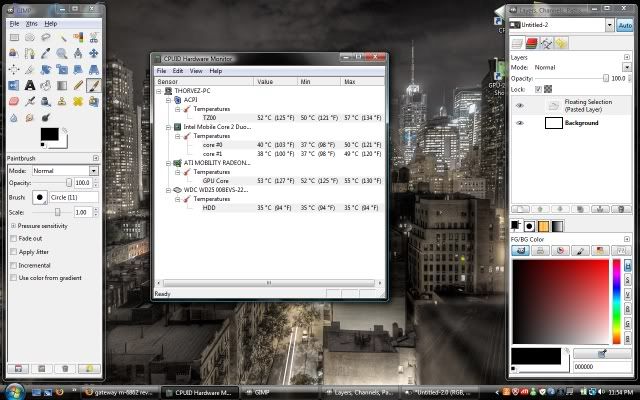Select the Heal tool
This screenshot has width=640, height=400.
tap(78, 101)
